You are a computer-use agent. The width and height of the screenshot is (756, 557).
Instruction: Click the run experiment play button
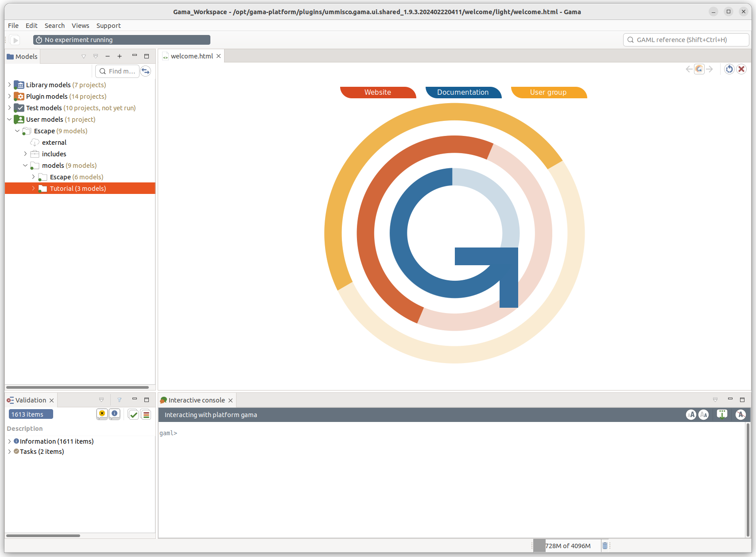click(x=15, y=40)
